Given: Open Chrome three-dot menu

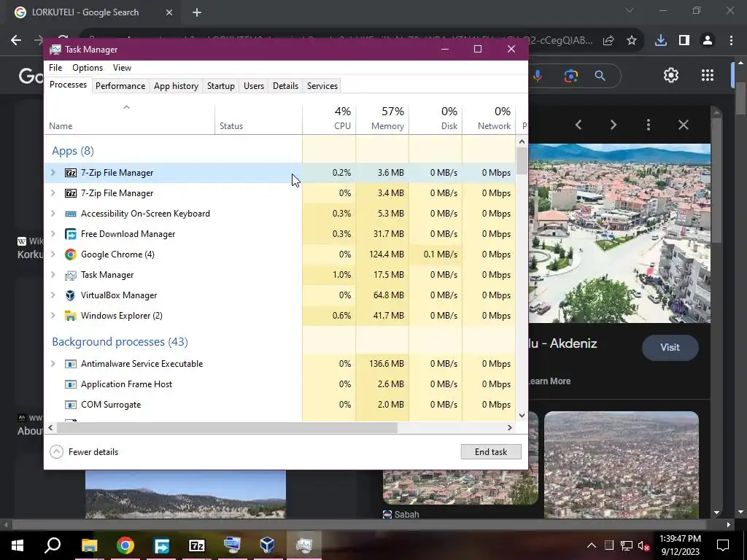Looking at the screenshot, I should pyautogui.click(x=731, y=41).
